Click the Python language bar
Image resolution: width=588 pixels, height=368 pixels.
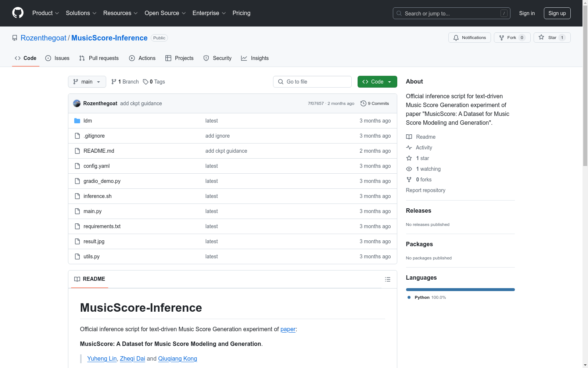point(460,290)
